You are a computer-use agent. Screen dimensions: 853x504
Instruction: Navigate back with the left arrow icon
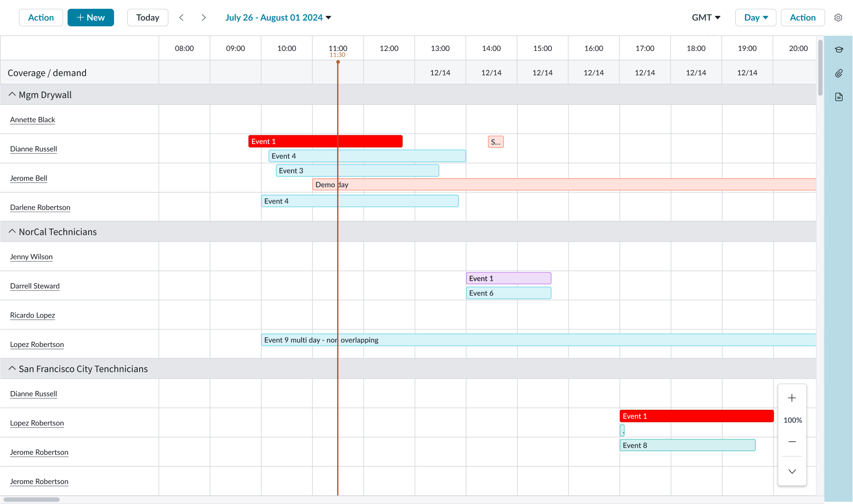[181, 17]
